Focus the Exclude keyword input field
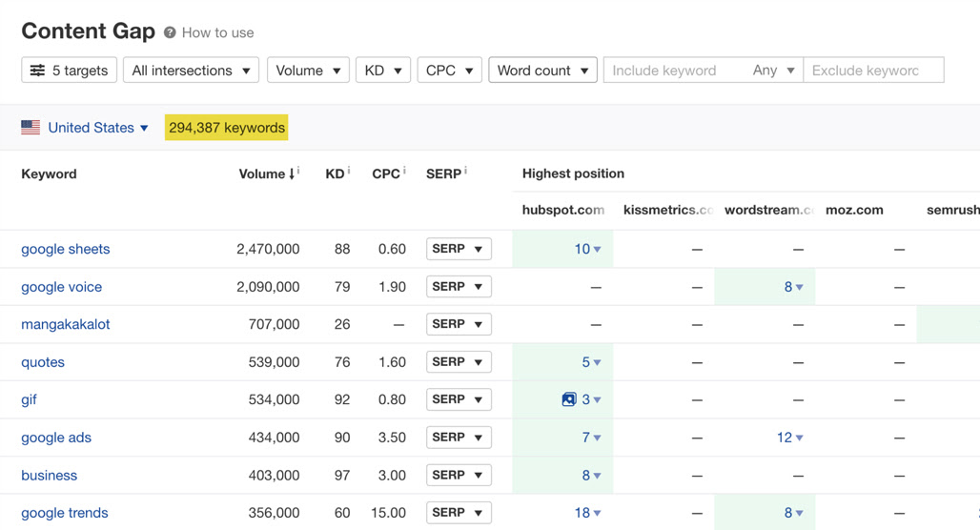This screenshot has width=980, height=530. tap(873, 70)
